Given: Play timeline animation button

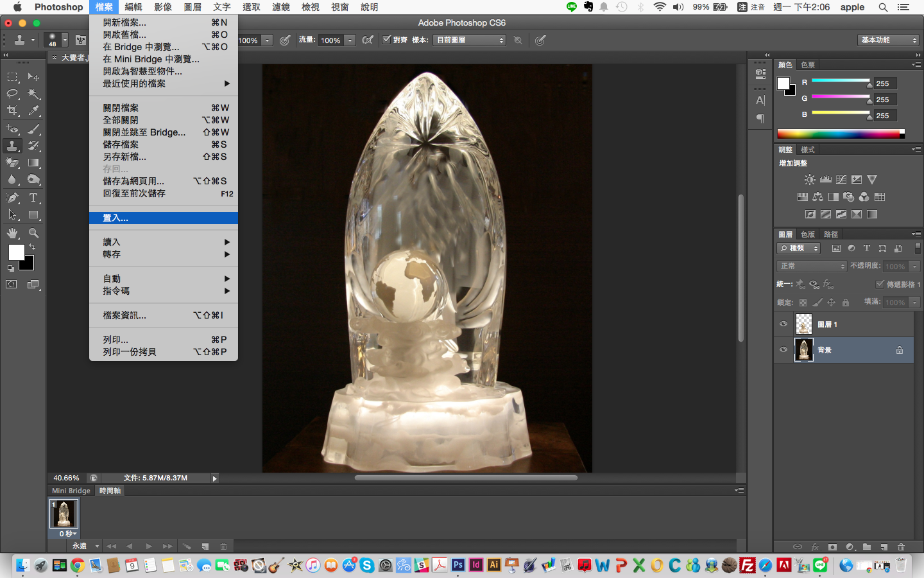Looking at the screenshot, I should pos(148,547).
